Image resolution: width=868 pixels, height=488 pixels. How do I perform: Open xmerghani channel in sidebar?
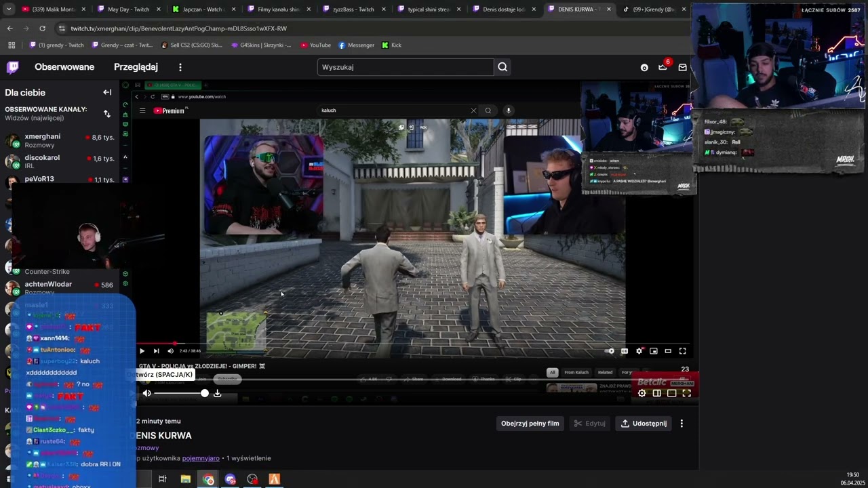click(61, 140)
